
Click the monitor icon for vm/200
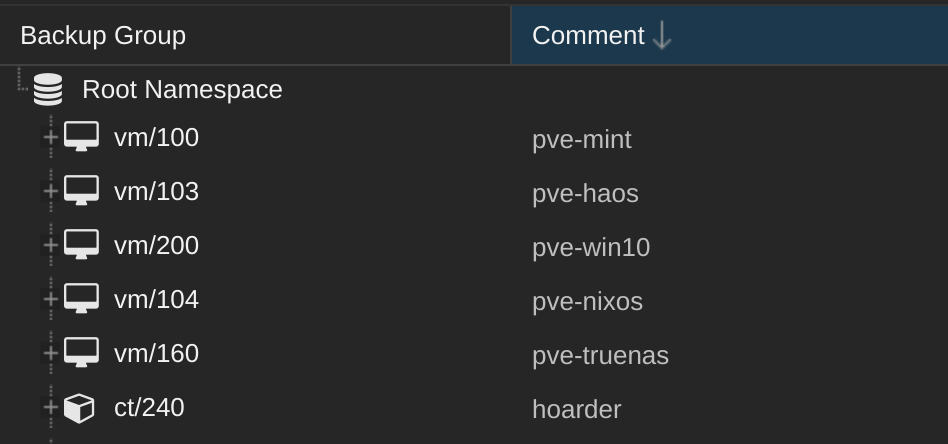tap(82, 244)
